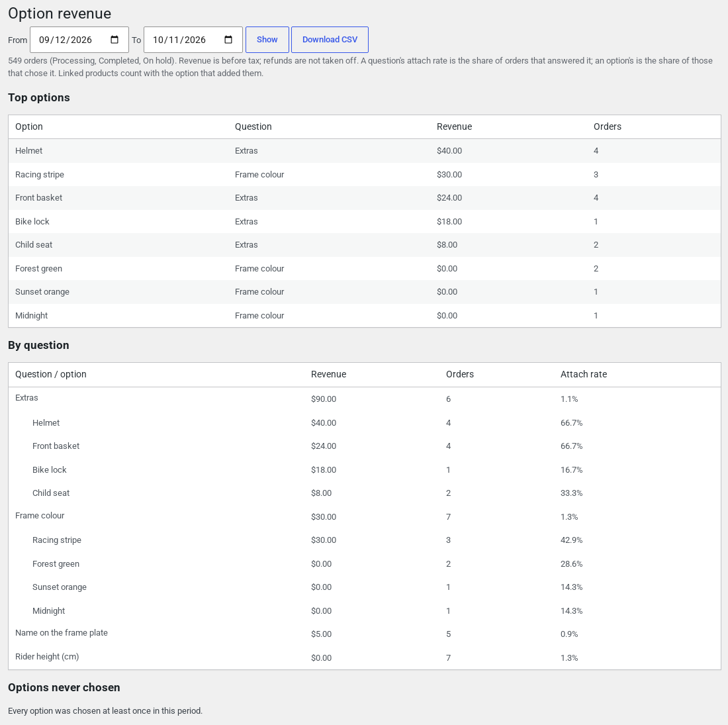Open the To date calendar picker icon

coord(228,40)
